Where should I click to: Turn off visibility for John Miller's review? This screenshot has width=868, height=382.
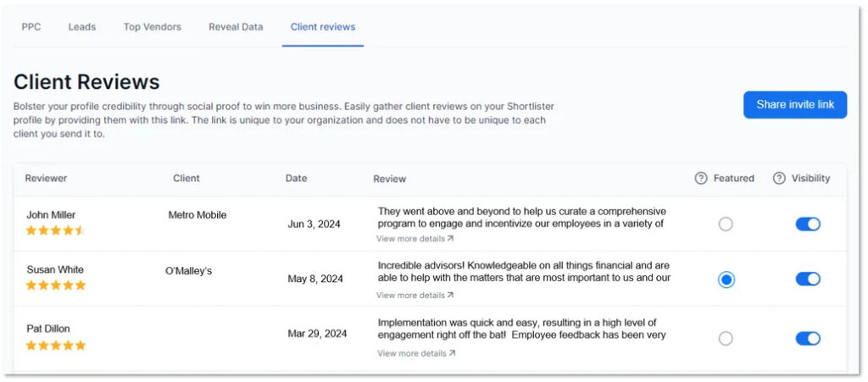coord(807,224)
